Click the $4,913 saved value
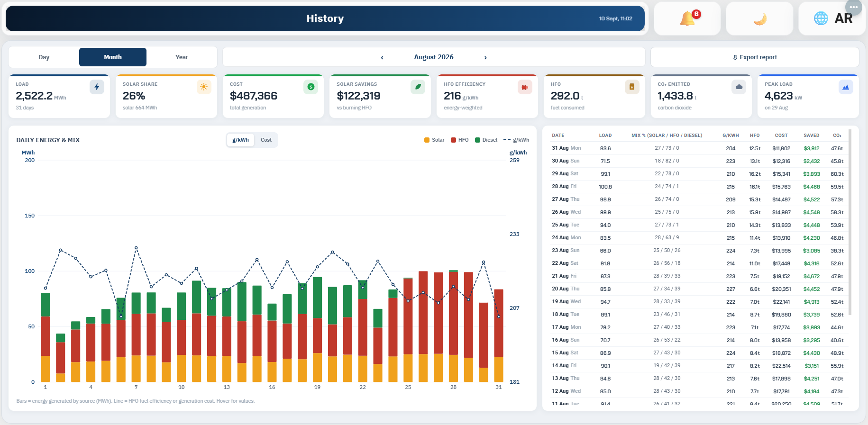The width and height of the screenshot is (868, 425). pos(812,302)
